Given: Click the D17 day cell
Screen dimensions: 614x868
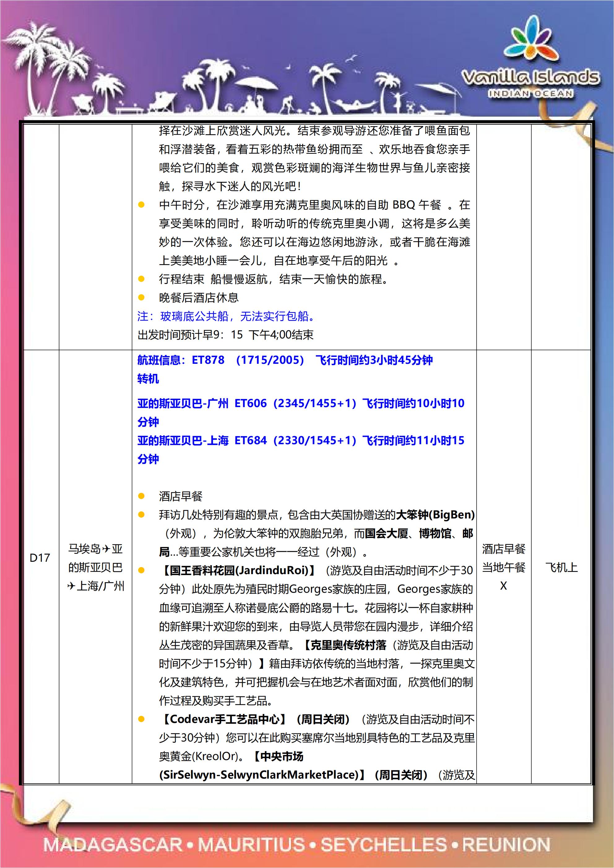Looking at the screenshot, I should pos(40,558).
